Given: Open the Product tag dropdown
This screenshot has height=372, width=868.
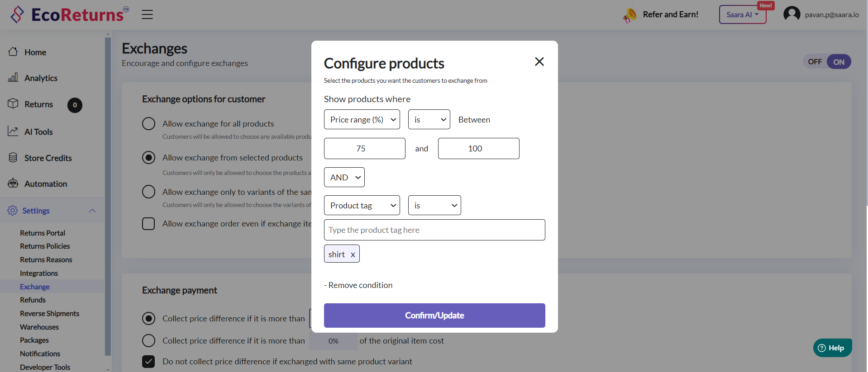Looking at the screenshot, I should [362, 205].
